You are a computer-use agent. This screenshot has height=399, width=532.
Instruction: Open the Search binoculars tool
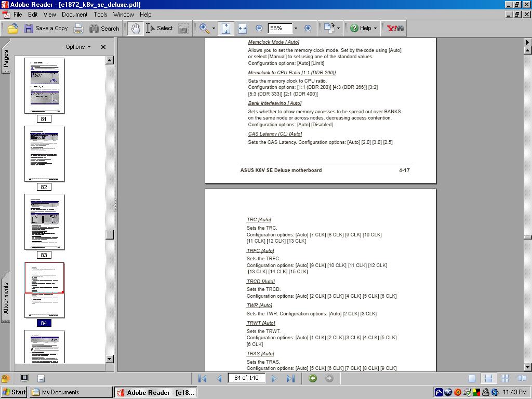[x=104, y=29]
